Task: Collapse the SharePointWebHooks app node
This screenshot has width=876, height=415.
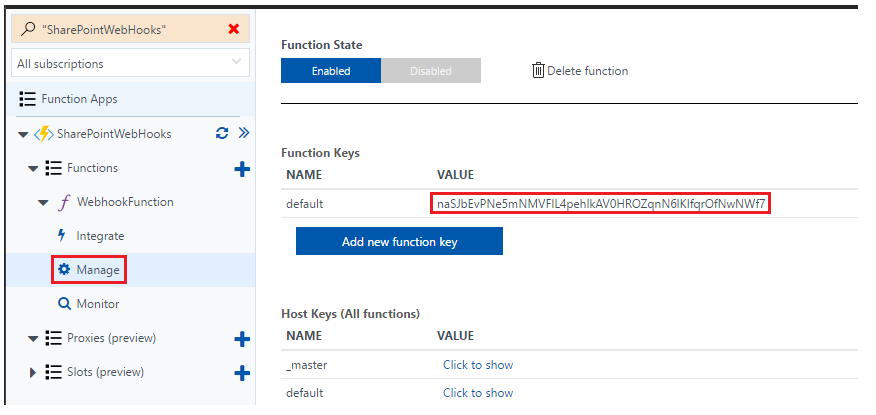Action: (x=23, y=135)
